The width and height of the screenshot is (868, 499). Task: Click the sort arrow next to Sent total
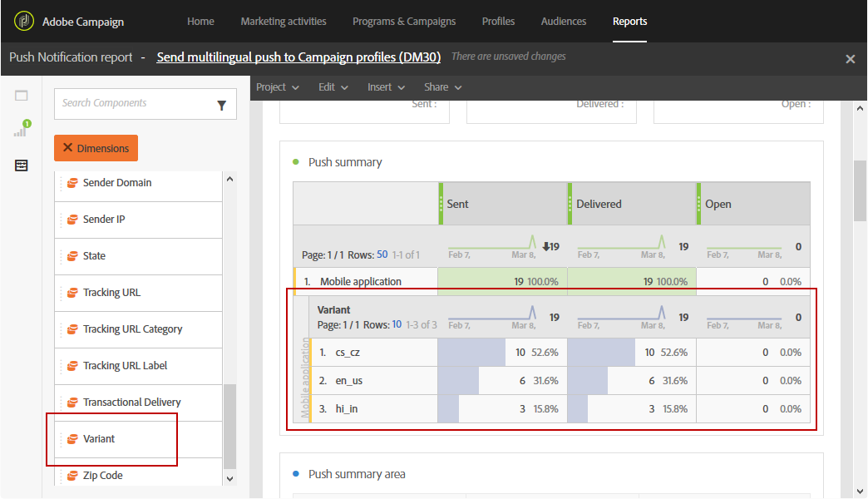tap(545, 246)
